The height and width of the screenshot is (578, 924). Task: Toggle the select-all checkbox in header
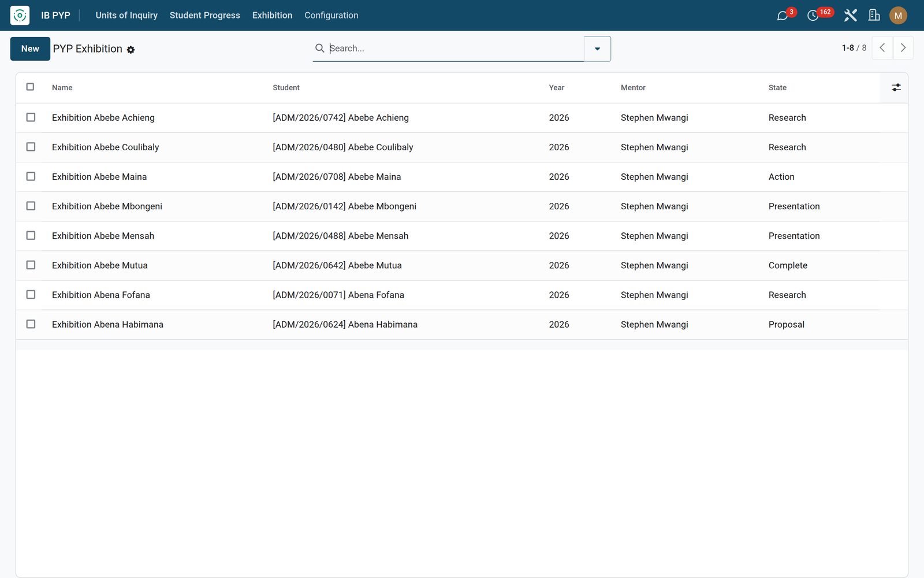pyautogui.click(x=31, y=87)
